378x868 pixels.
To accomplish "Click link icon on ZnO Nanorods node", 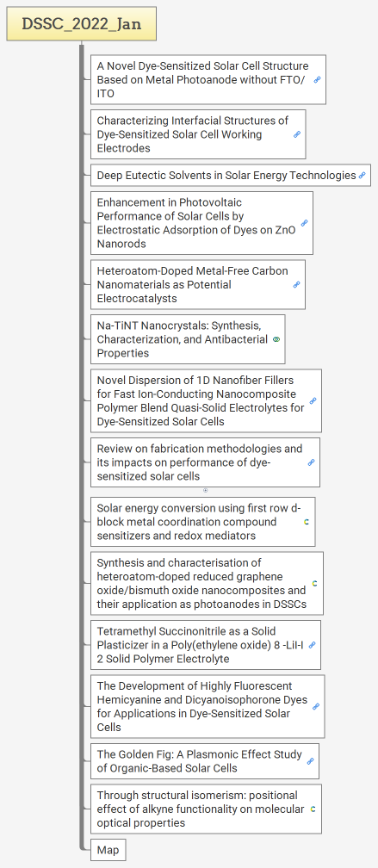I will 304,223.
